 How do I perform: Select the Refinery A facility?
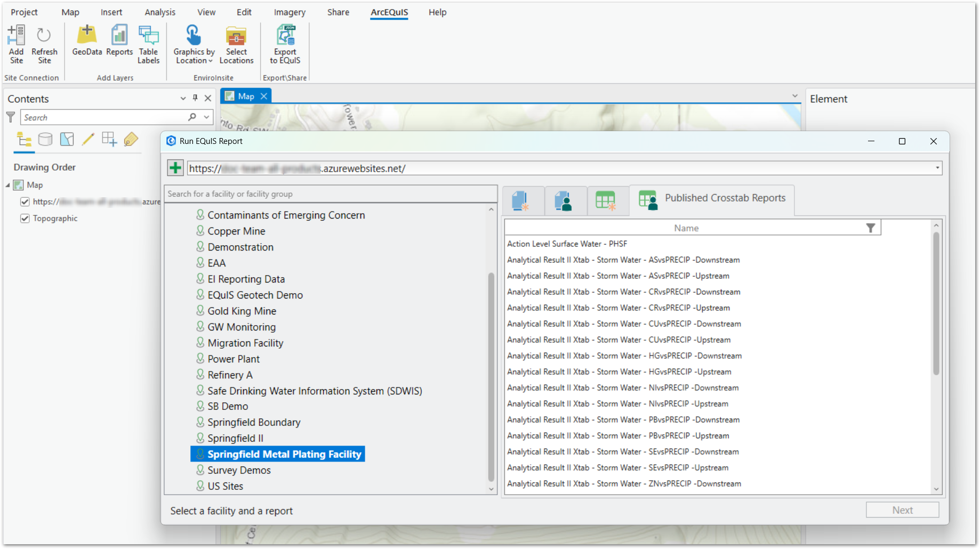tap(230, 375)
